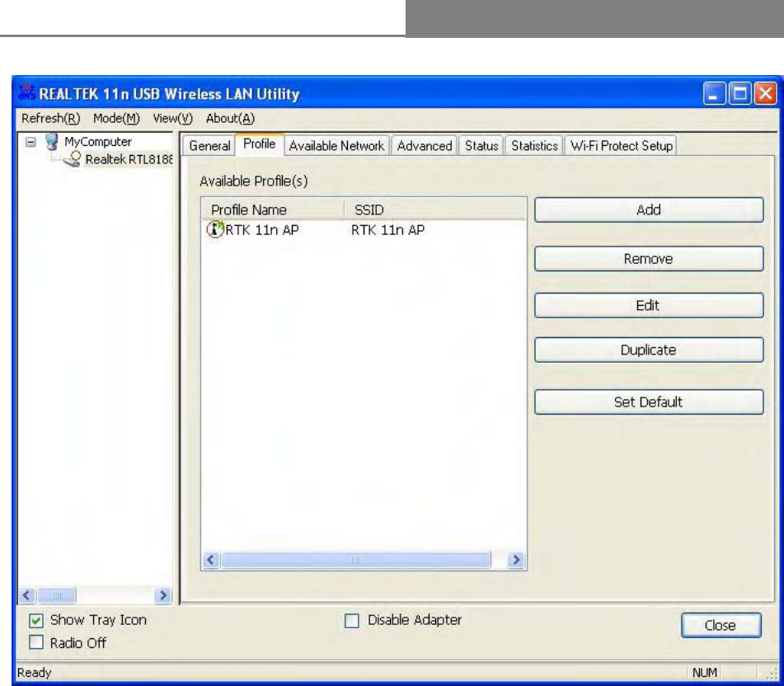This screenshot has height=686, width=784.
Task: Click the Add profile button
Action: [x=649, y=209]
